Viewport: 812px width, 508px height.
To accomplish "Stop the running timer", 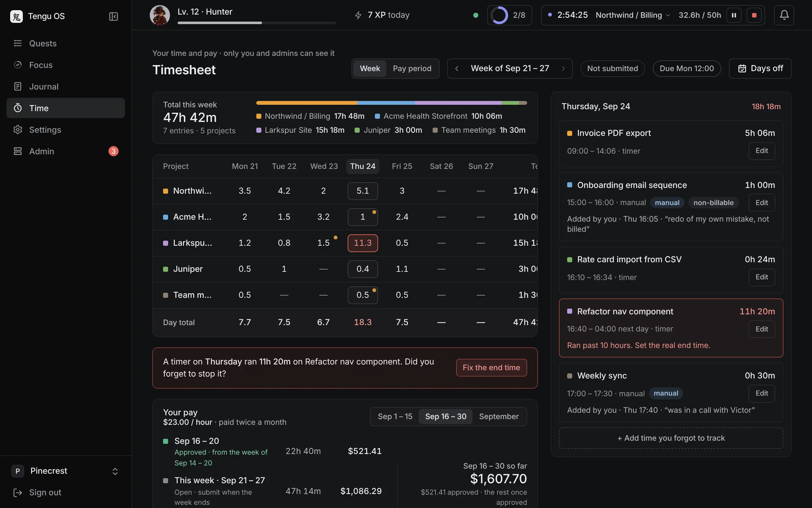I will [x=754, y=15].
